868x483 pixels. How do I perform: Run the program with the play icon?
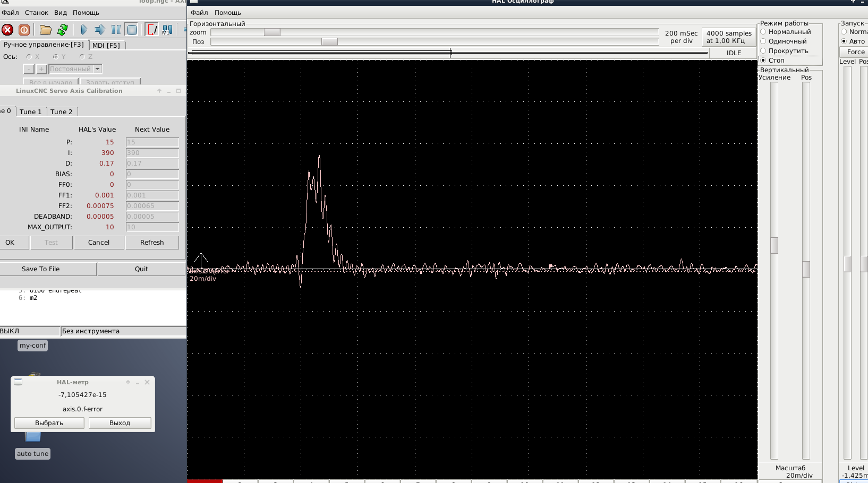[84, 30]
